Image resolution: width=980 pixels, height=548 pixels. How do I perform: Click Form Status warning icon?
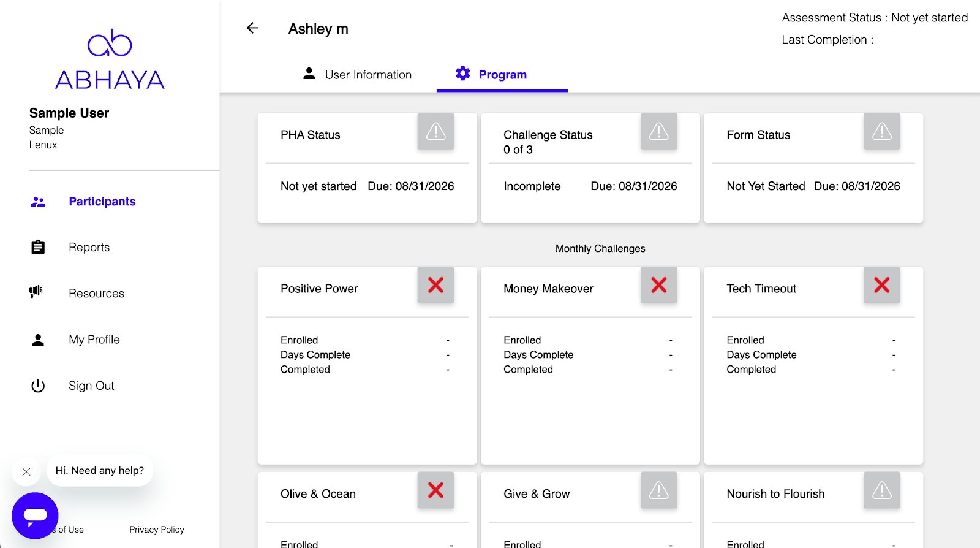click(x=882, y=131)
